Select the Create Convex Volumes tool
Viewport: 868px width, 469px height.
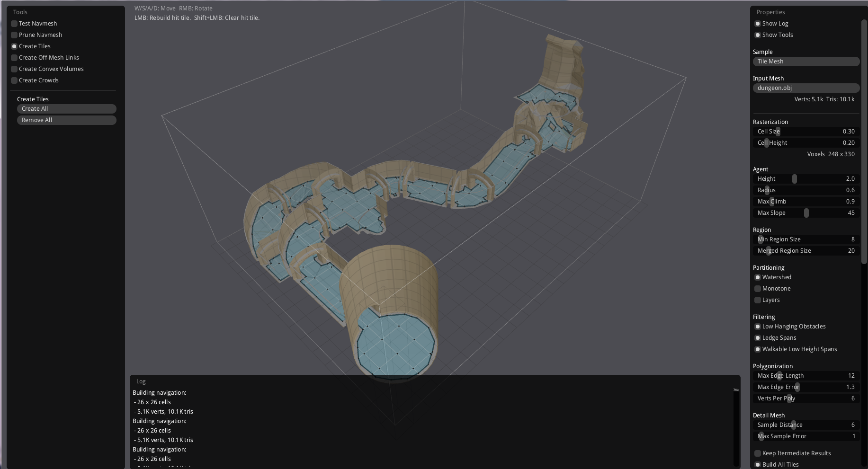click(x=47, y=69)
